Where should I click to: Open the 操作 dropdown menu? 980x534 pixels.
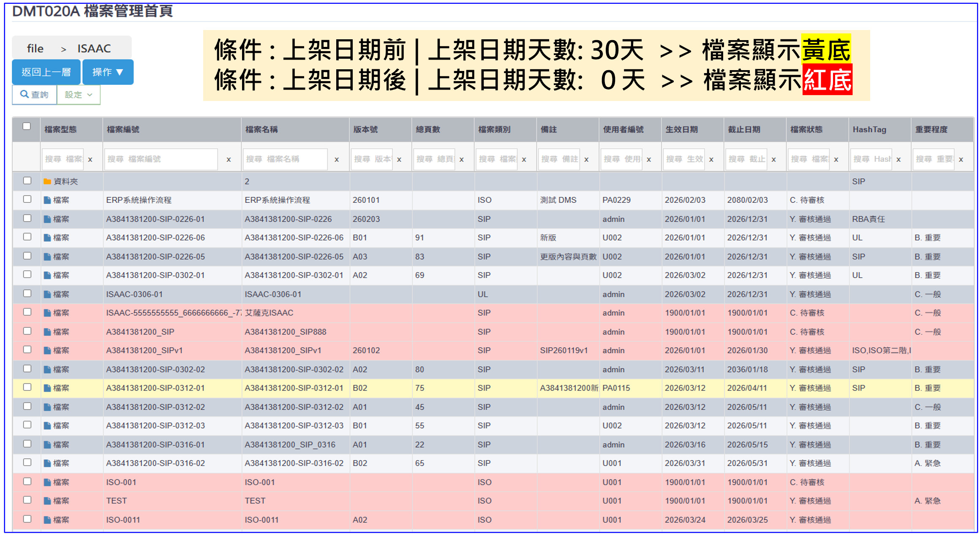[x=108, y=72]
